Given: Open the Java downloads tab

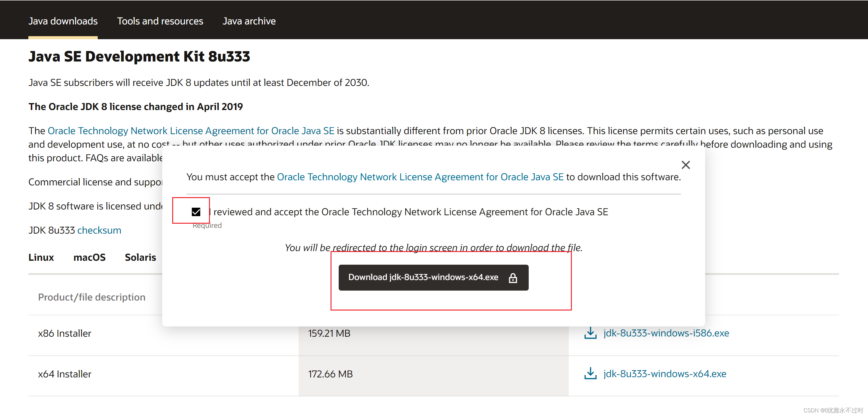Looking at the screenshot, I should coord(63,21).
